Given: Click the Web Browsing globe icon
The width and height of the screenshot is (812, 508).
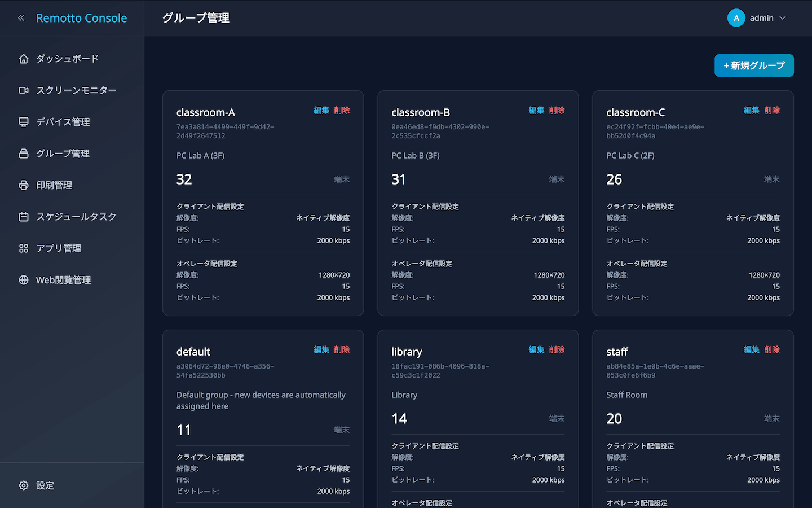Looking at the screenshot, I should pos(24,280).
